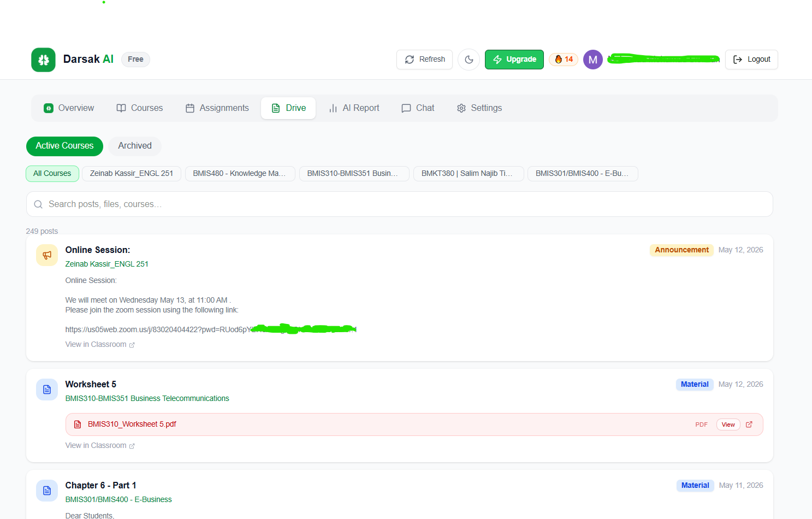Open the Courses tab
This screenshot has width=812, height=519.
click(x=140, y=108)
